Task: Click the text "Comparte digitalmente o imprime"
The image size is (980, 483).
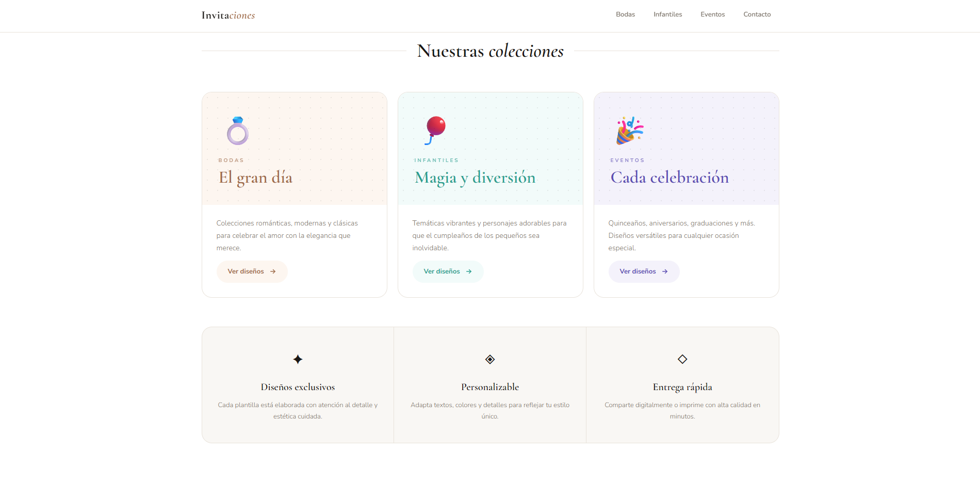Action: [x=682, y=411]
